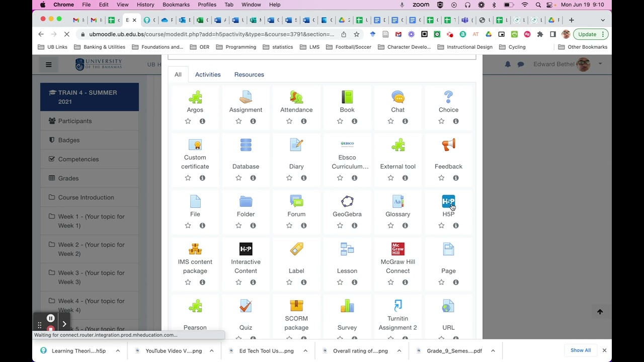Pick the Diary activity icon
The width and height of the screenshot is (644, 362).
click(296, 145)
